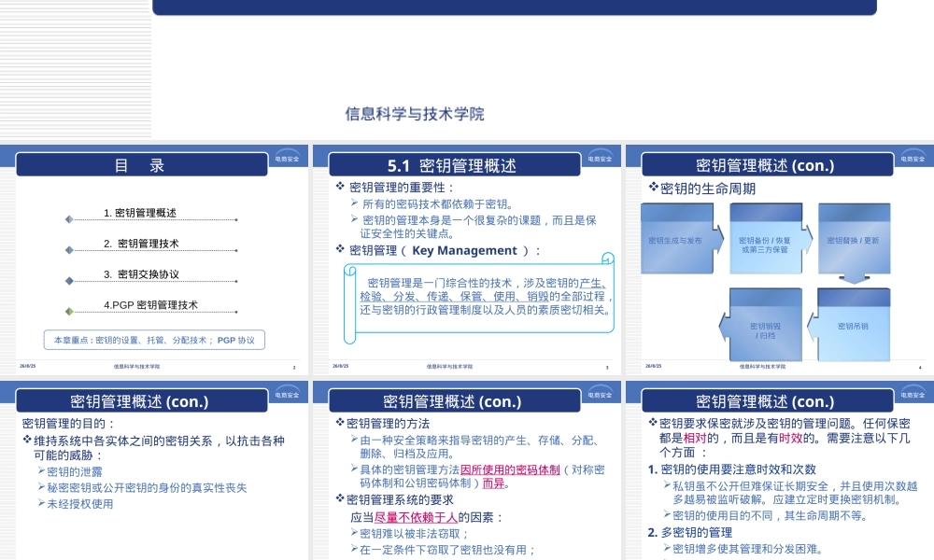Follow the underlined 尽量不依赖于人 link

pos(416,517)
